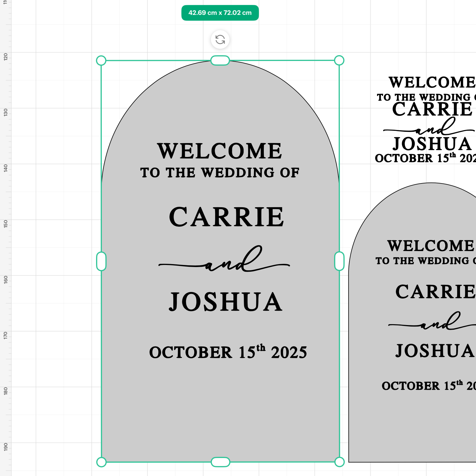The width and height of the screenshot is (476, 476).
Task: Select the CARRIE text in the selected arch
Action: pyautogui.click(x=226, y=217)
